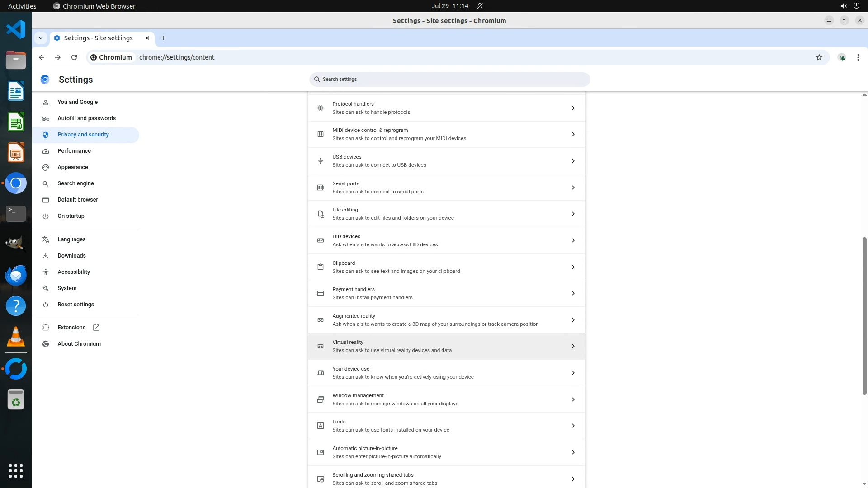Open the Chromium three-dot menu
The width and height of the screenshot is (868, 488).
coord(858,57)
